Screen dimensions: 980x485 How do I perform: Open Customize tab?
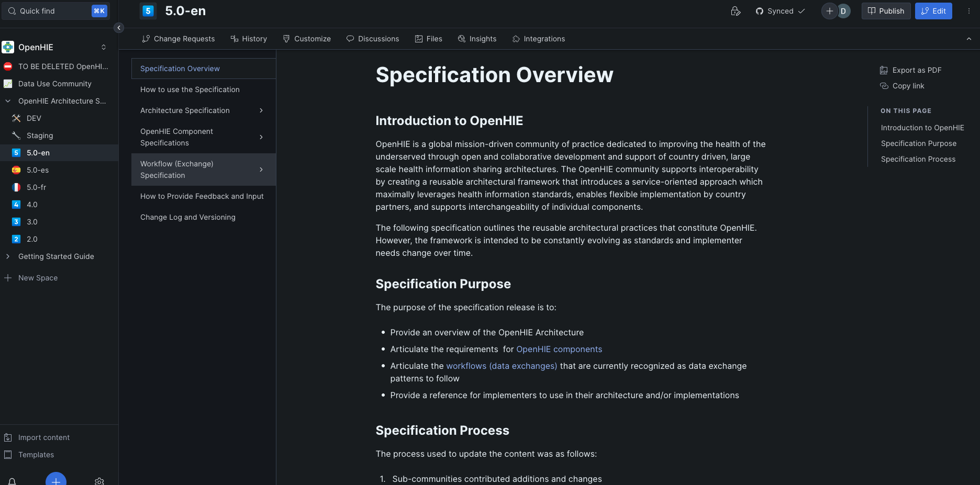point(307,39)
